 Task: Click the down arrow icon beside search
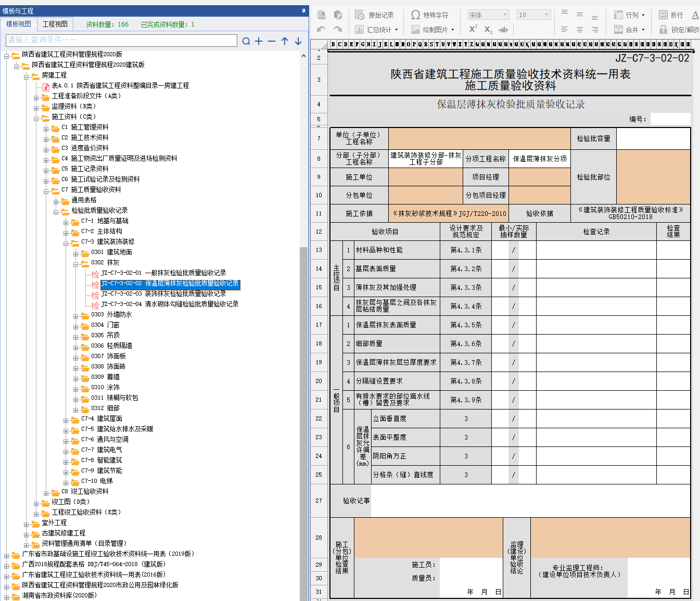tap(298, 41)
